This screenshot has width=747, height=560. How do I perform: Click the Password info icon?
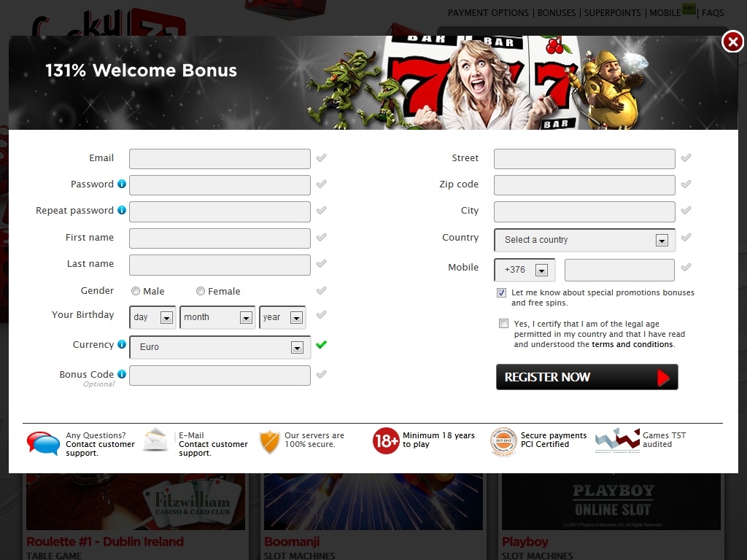[122, 184]
